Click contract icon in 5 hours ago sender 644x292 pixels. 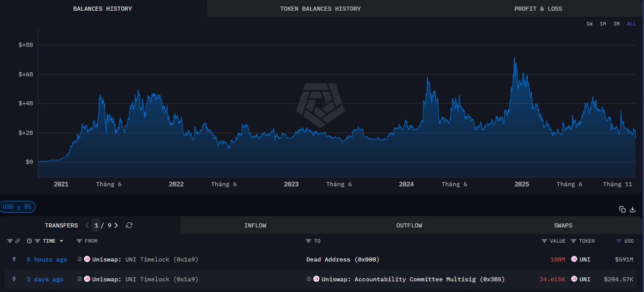pos(80,259)
